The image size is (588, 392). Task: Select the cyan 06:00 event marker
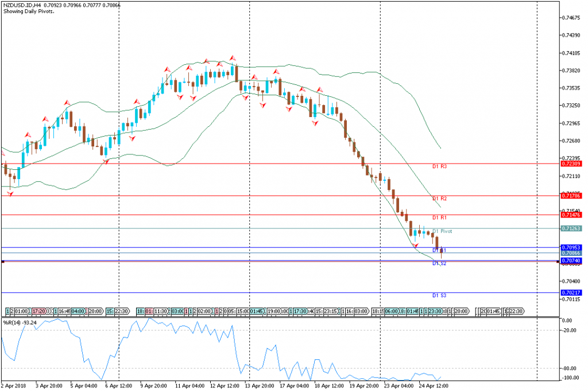click(392, 311)
